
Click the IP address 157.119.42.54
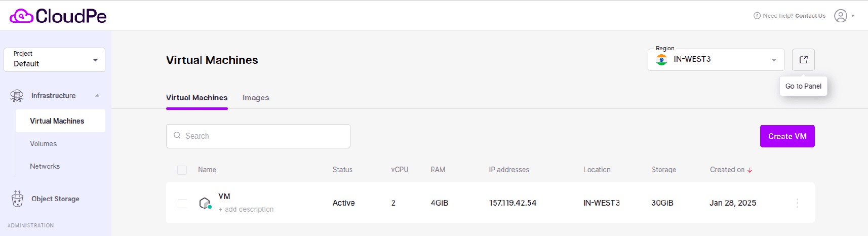512,203
